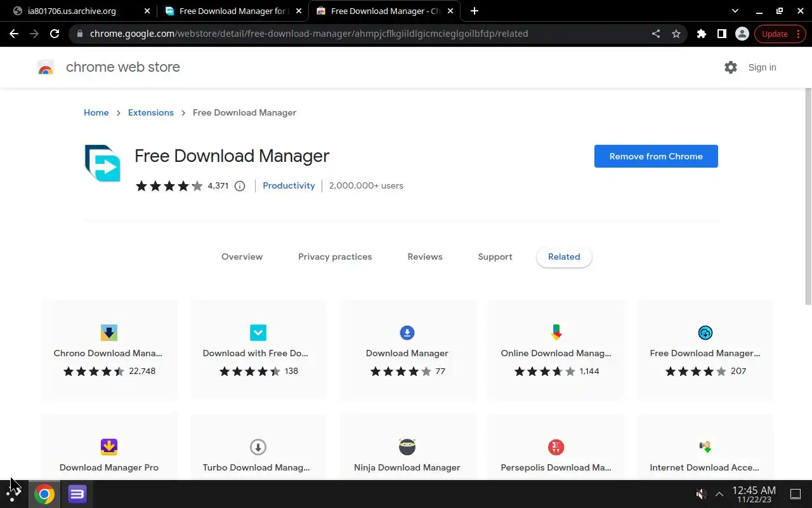812x508 pixels.
Task: Click the Online Download Manager card title
Action: click(x=556, y=353)
